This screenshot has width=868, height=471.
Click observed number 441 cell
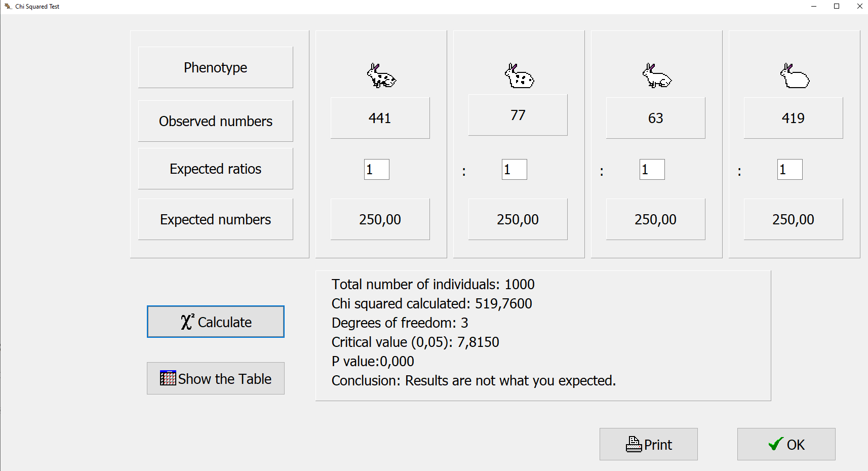[380, 118]
